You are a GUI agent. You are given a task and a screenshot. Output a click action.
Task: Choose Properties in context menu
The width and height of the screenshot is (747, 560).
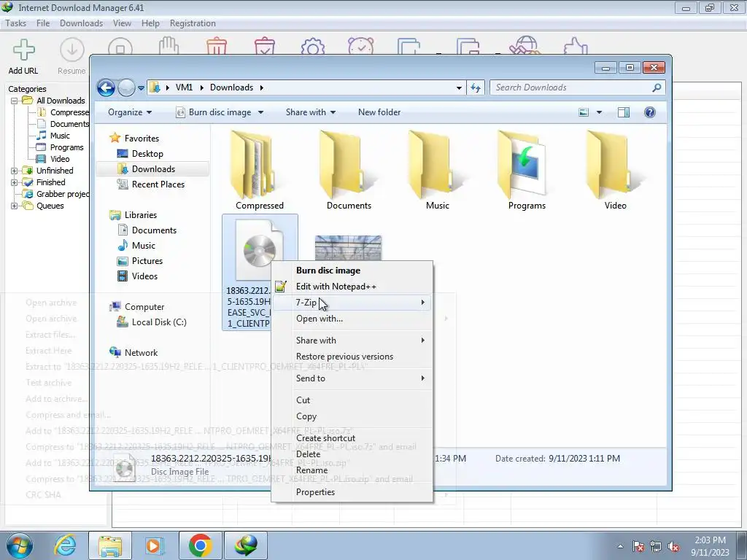tap(352, 492)
